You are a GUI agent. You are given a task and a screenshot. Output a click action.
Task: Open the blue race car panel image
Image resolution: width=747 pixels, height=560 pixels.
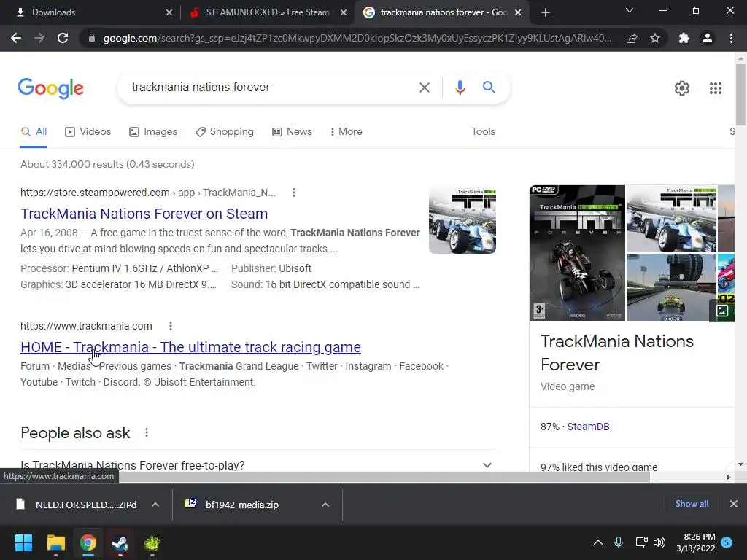pyautogui.click(x=671, y=219)
